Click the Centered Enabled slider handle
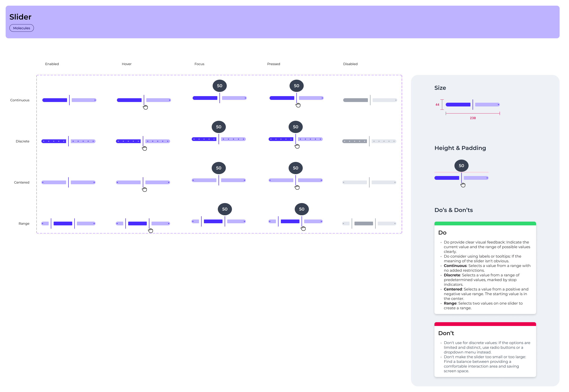The width and height of the screenshot is (569, 392). tap(68, 183)
